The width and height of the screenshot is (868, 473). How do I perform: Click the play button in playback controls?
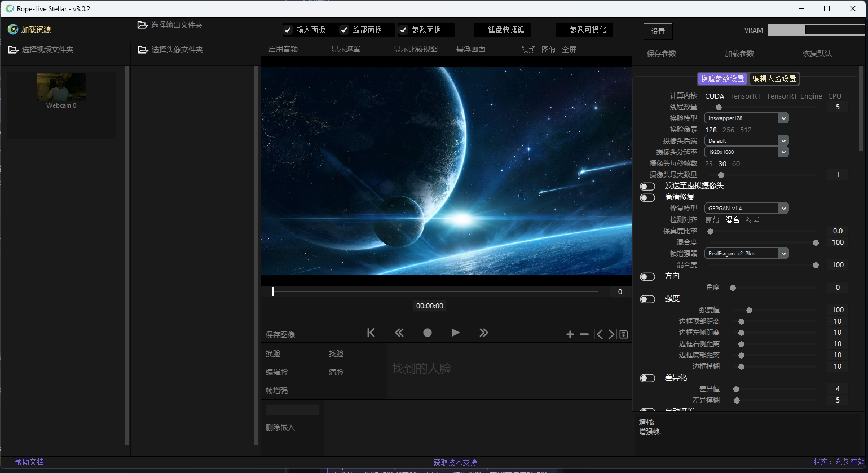(x=455, y=333)
